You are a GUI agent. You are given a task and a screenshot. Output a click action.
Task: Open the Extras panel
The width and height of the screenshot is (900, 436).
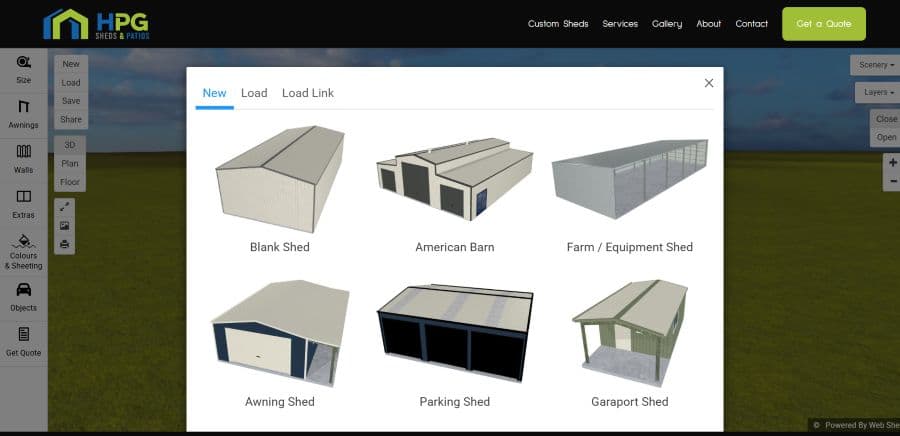tap(24, 205)
